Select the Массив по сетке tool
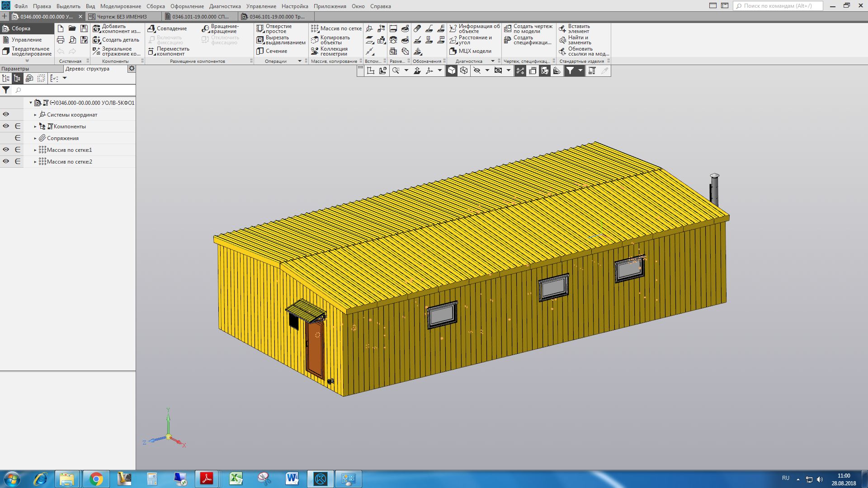 336,28
